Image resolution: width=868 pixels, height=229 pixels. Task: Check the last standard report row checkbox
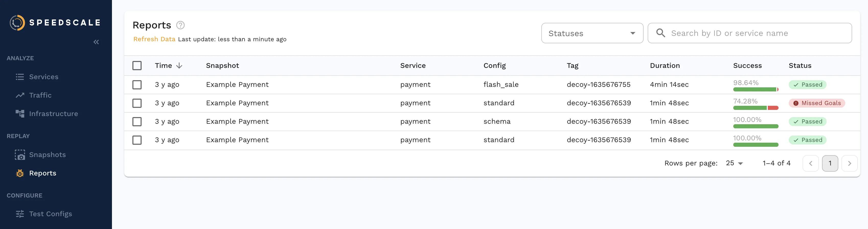(x=137, y=140)
